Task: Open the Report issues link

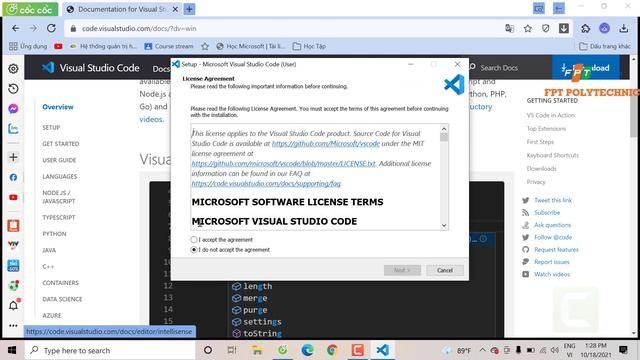Action: [551, 262]
